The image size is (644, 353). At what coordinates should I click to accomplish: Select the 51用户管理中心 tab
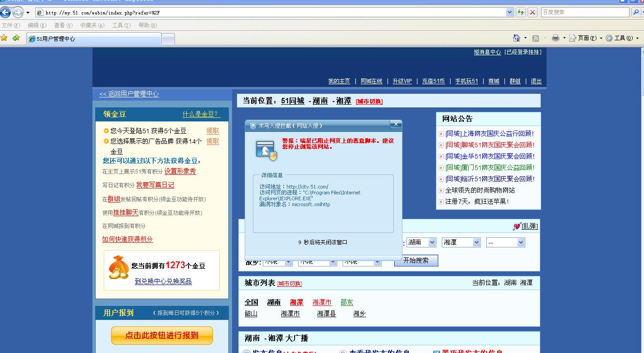[94, 39]
